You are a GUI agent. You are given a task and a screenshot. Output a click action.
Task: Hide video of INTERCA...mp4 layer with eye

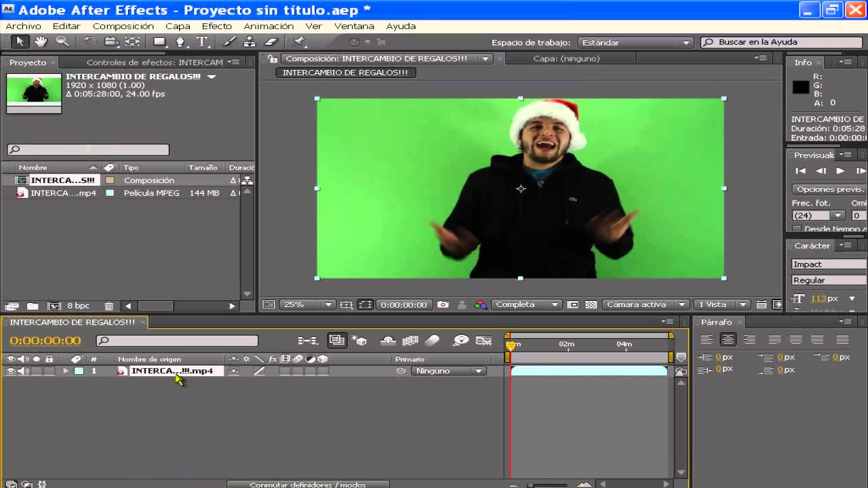[x=10, y=371]
